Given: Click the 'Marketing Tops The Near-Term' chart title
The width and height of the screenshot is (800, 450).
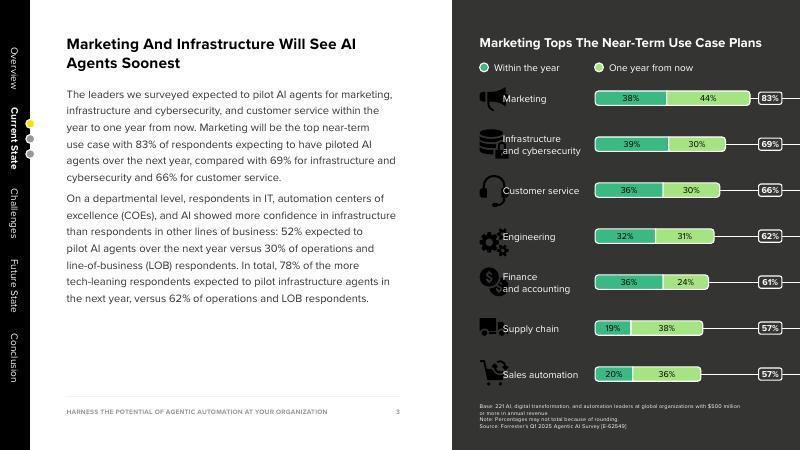Looking at the screenshot, I should pos(620,43).
